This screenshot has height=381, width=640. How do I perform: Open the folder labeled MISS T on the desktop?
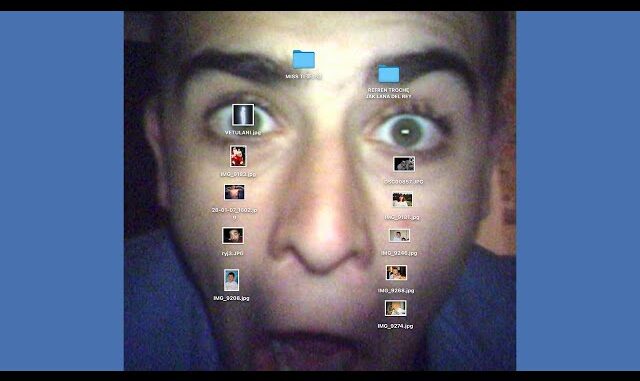[304, 60]
